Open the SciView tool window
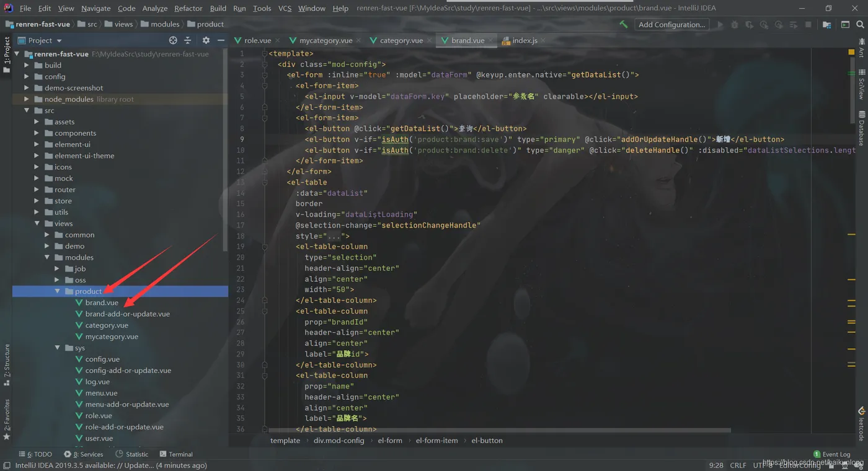868x471 pixels. (861, 85)
